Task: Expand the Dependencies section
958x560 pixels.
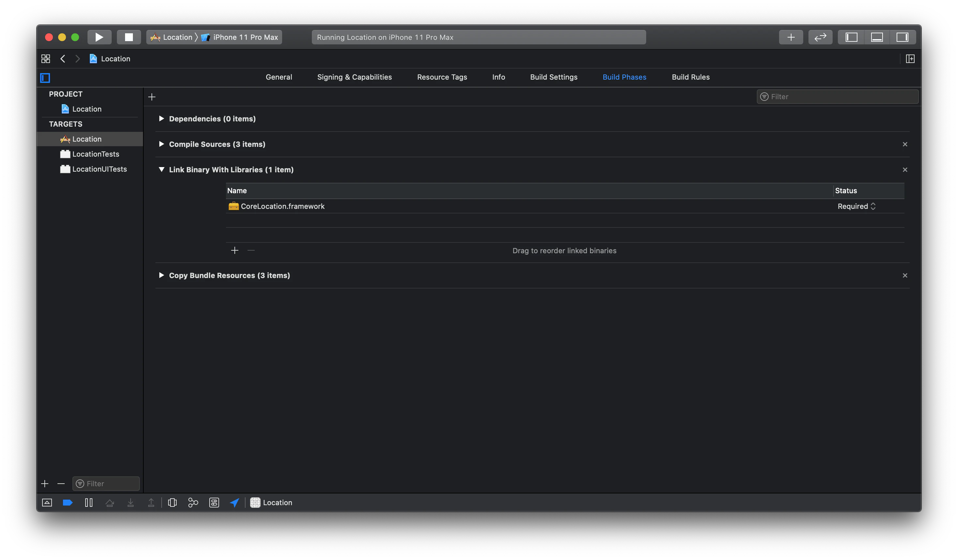Action: coord(161,118)
